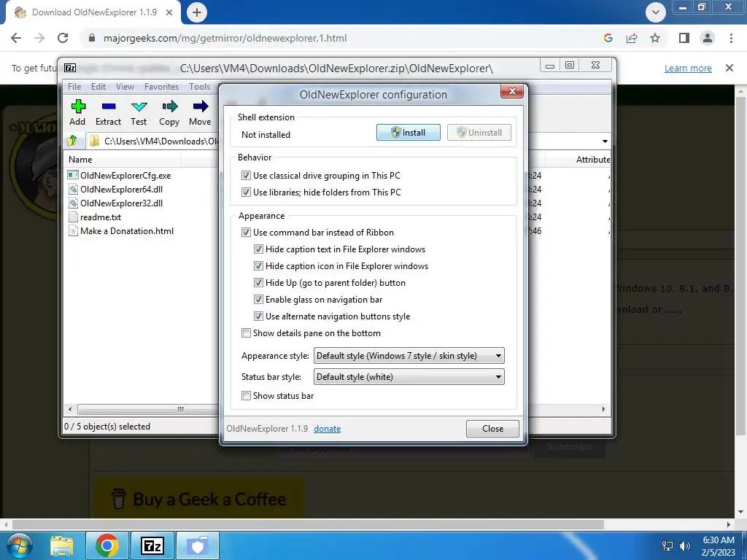This screenshot has height=560, width=747.
Task: Open Chrome tab search dropdown
Action: [x=656, y=12]
